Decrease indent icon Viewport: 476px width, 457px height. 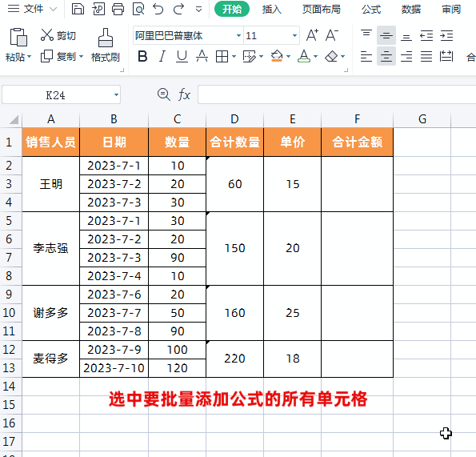(x=426, y=35)
